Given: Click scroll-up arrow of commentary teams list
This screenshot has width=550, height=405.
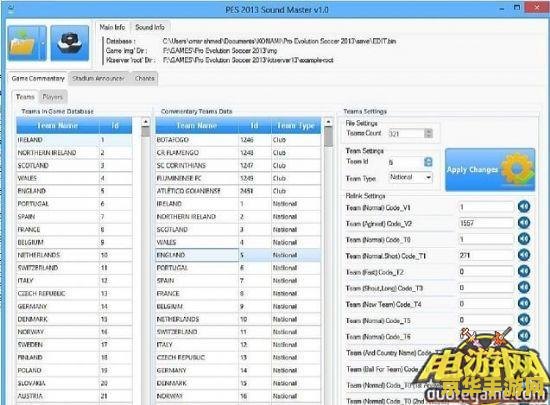Looking at the screenshot, I should 328,122.
